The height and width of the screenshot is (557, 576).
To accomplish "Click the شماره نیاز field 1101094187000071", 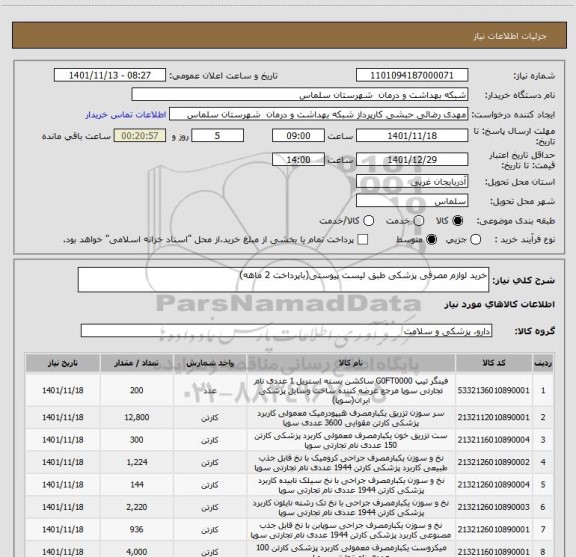I will coord(412,75).
